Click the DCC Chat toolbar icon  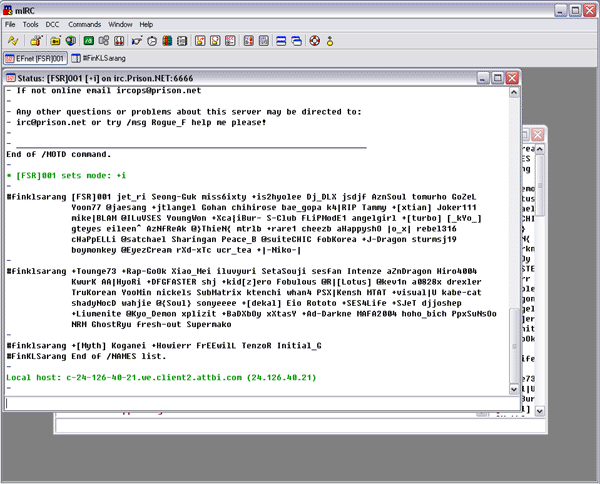(x=215, y=41)
